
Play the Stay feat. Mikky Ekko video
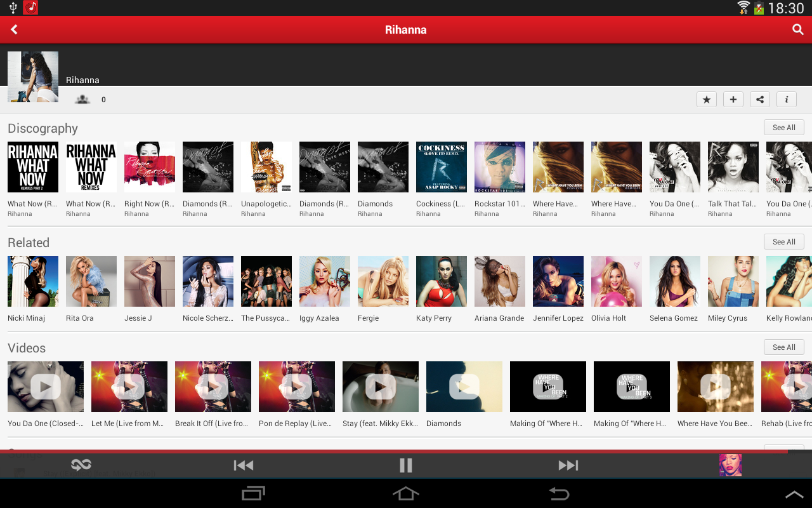coord(381,387)
